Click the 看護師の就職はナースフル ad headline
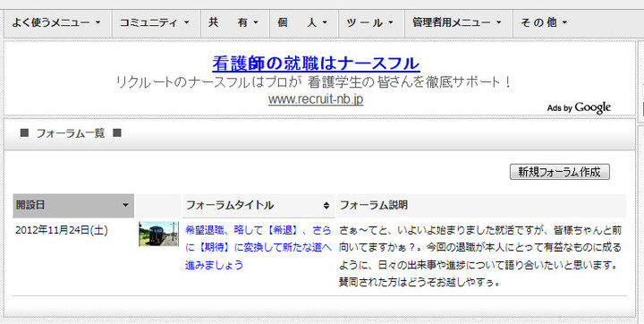 (x=316, y=64)
